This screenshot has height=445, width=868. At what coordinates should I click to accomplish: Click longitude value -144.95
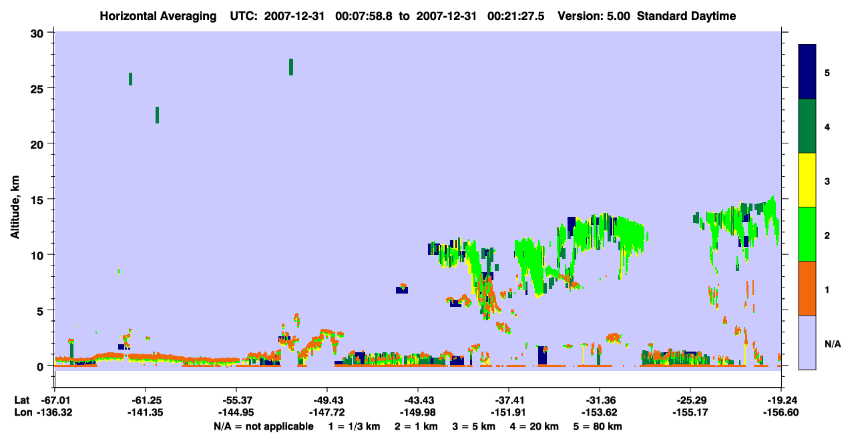(237, 413)
